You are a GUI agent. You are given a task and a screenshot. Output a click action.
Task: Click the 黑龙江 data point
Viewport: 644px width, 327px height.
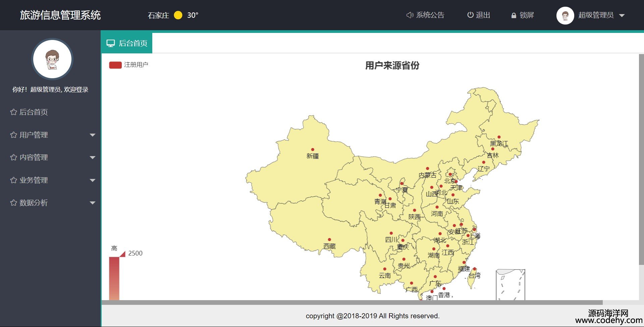499,137
